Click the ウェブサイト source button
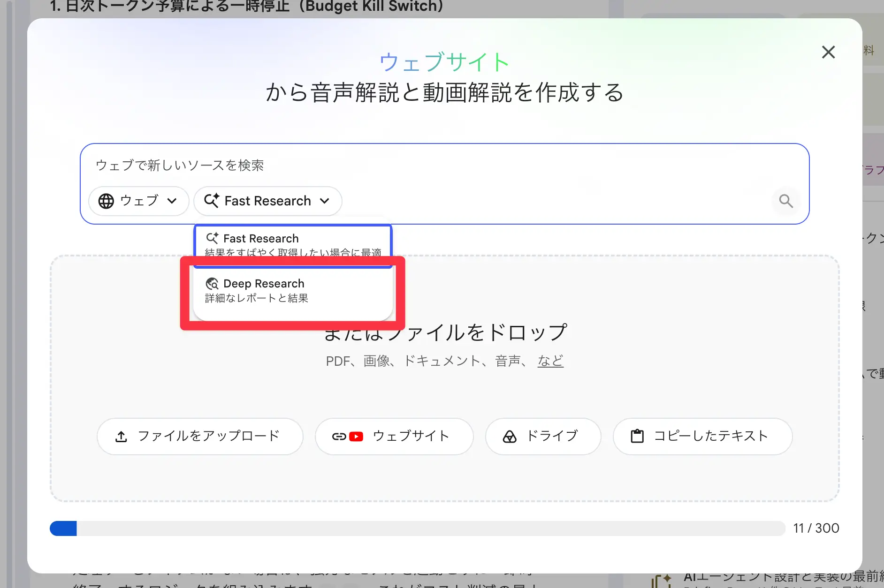 coord(394,437)
